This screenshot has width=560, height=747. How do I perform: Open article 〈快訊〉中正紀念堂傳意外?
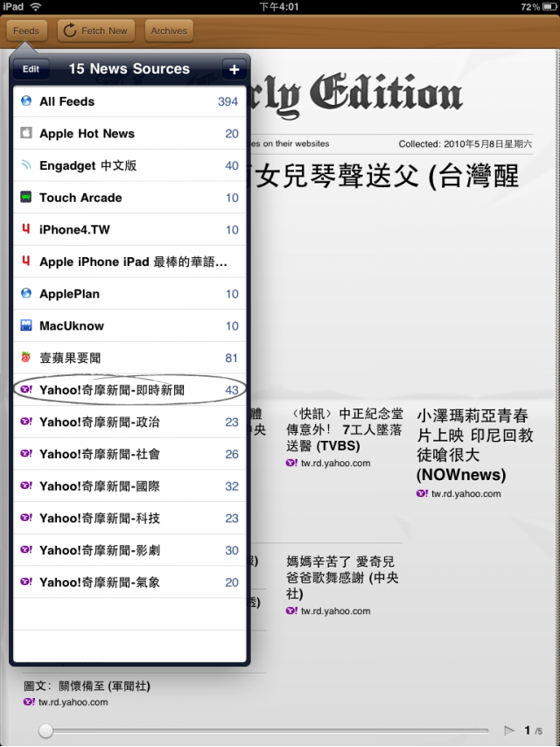pos(345,429)
